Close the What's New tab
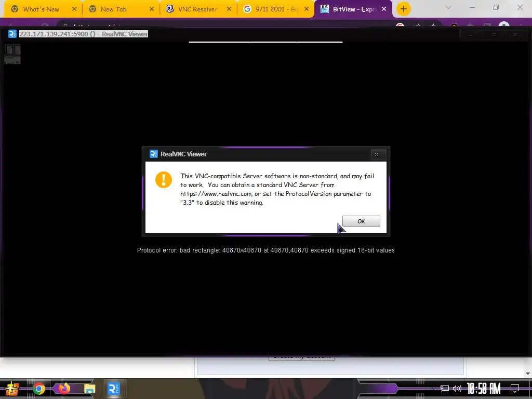 74,9
